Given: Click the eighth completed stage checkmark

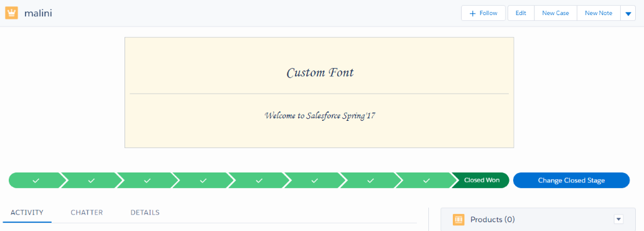Looking at the screenshot, I should point(426,181).
